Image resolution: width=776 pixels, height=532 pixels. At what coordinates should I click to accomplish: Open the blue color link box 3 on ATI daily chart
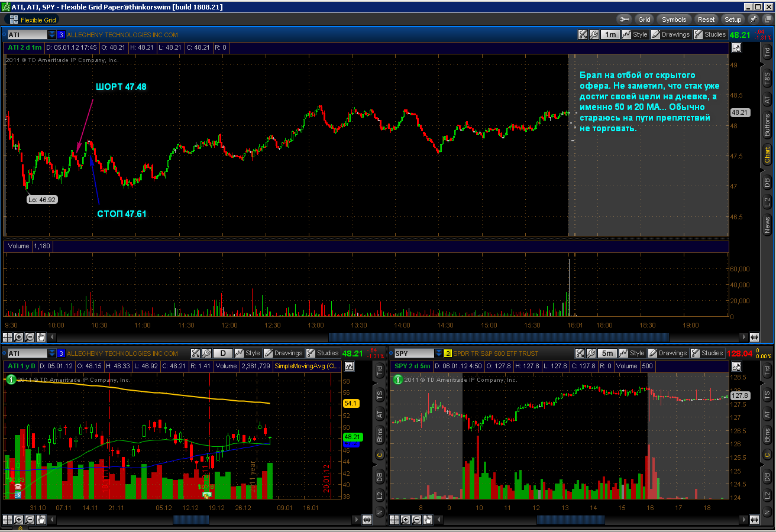pos(61,353)
